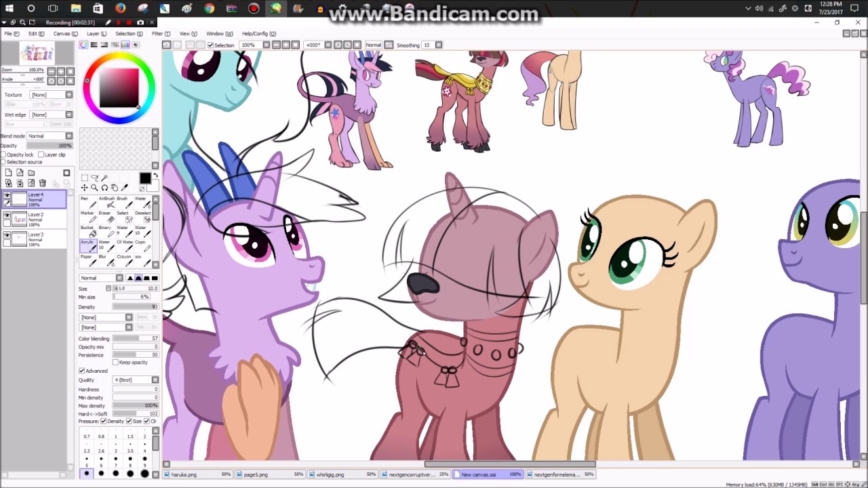This screenshot has width=868, height=488.
Task: Select the Pen brush tool
Action: tap(87, 202)
